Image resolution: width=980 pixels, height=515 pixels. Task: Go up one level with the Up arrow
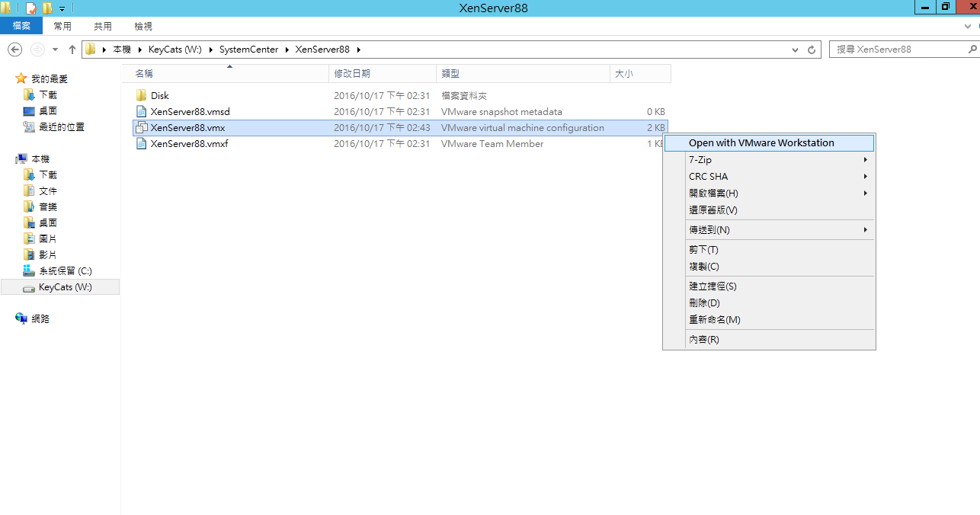[72, 50]
